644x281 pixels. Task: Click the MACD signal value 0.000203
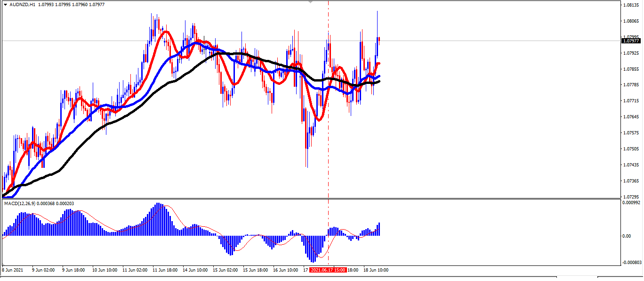[64, 204]
